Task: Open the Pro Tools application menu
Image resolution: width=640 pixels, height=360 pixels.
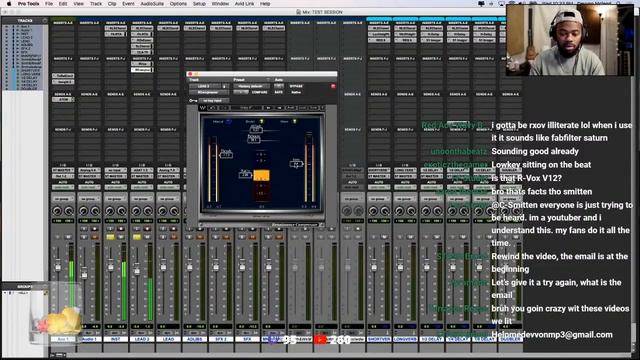Action: [x=28, y=4]
